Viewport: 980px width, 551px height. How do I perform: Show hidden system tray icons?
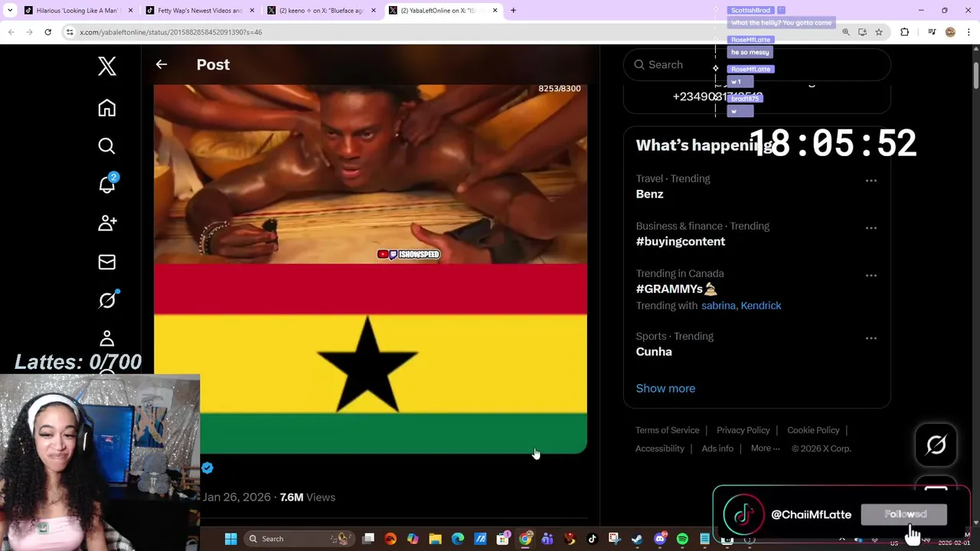[842, 539]
